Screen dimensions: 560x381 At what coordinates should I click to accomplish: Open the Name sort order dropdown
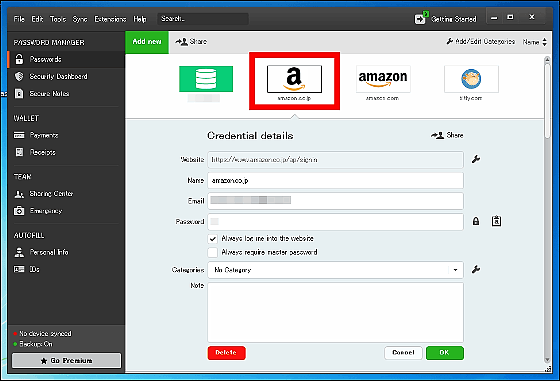click(535, 42)
